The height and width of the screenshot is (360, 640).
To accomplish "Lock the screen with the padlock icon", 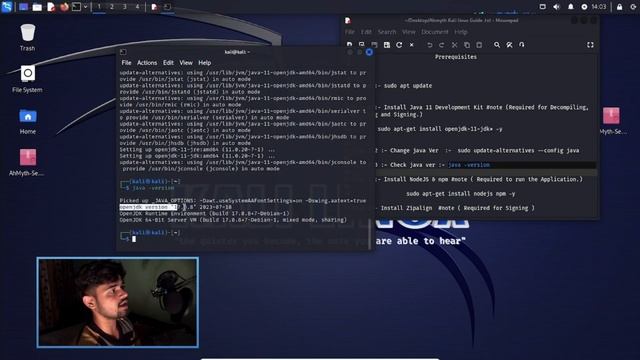I will point(620,7).
